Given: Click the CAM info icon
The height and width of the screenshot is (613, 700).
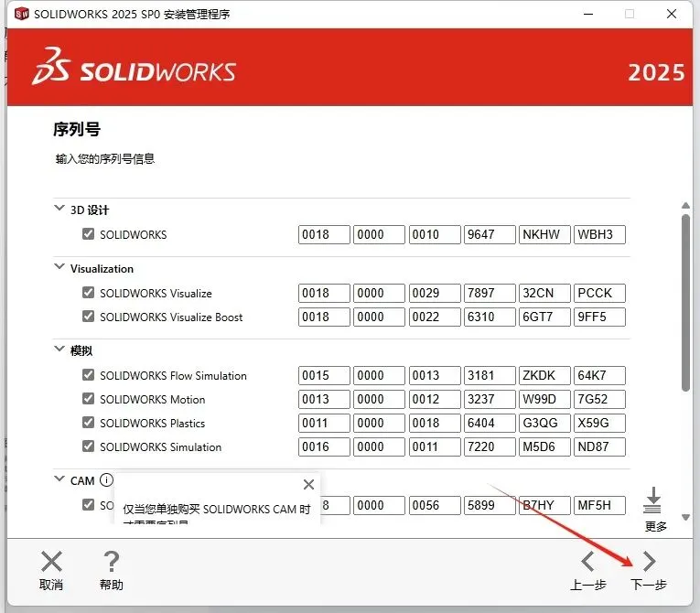Looking at the screenshot, I should (106, 480).
